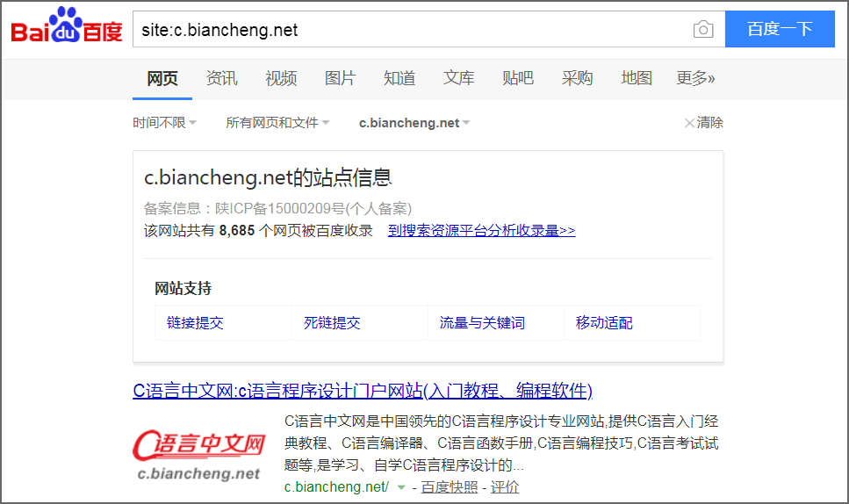Open the 百度快照 cached page link
The image size is (849, 504).
[x=449, y=487]
